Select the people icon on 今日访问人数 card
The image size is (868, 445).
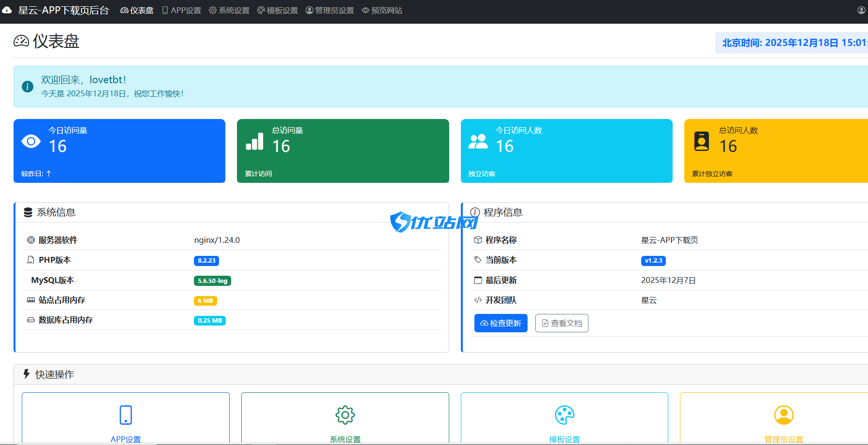coord(478,141)
